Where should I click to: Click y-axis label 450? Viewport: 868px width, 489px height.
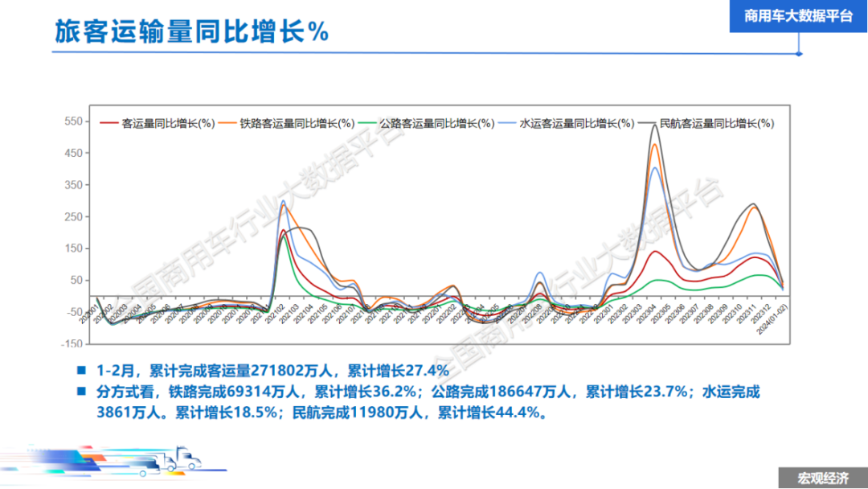coord(73,153)
